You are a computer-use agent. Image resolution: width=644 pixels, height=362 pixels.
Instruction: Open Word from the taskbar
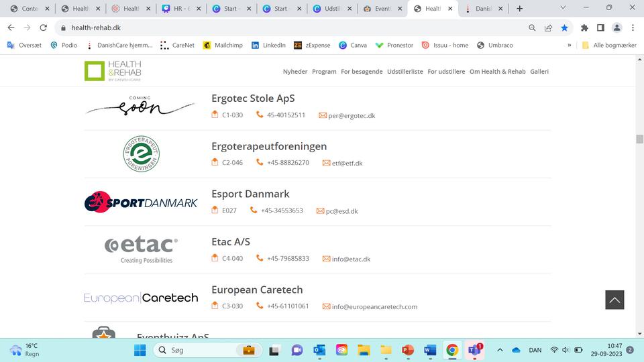pyautogui.click(x=430, y=350)
